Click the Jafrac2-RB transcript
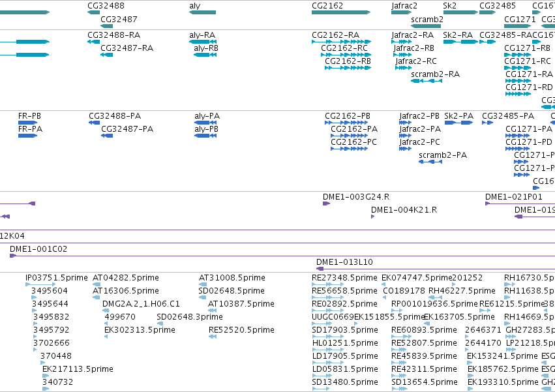This screenshot has height=392, width=555. click(402, 55)
